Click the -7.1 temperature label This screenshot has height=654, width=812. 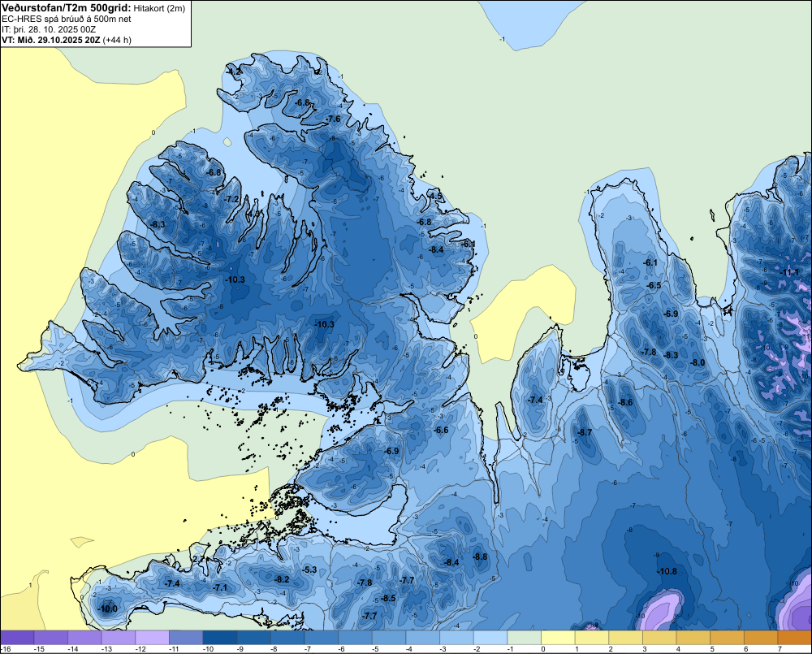pyautogui.click(x=221, y=587)
